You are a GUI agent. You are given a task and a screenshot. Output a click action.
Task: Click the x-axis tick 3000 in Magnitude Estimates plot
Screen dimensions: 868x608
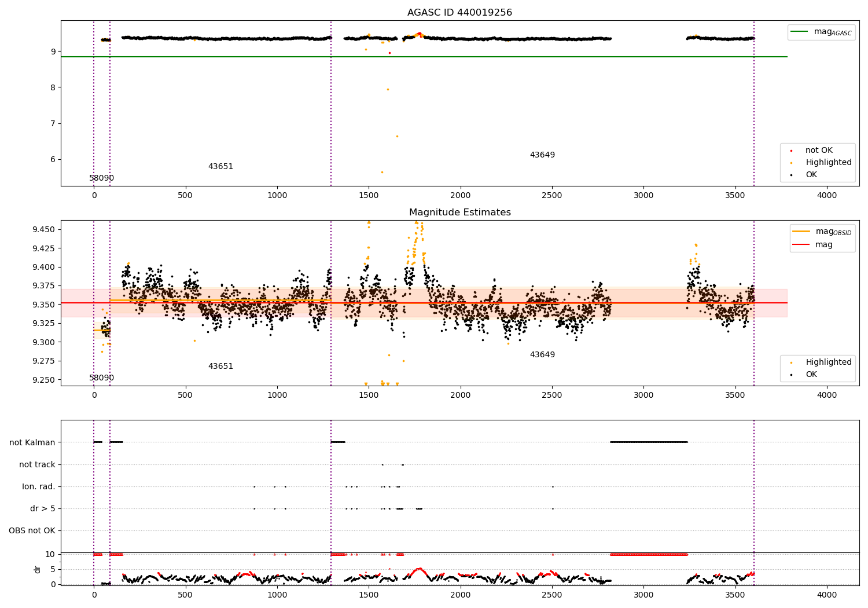click(643, 395)
